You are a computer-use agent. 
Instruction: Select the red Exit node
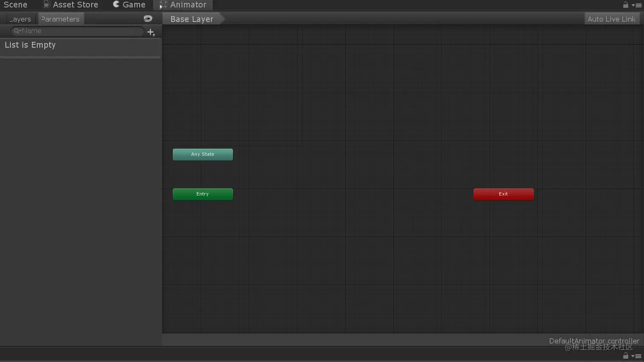tap(503, 194)
